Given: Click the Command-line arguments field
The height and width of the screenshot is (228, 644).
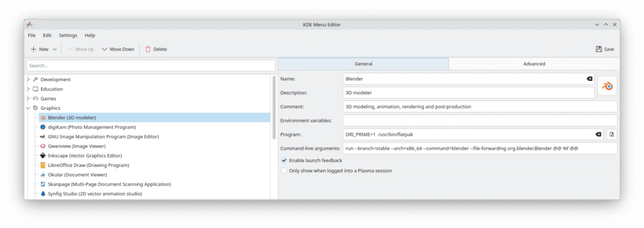Looking at the screenshot, I should [480, 148].
